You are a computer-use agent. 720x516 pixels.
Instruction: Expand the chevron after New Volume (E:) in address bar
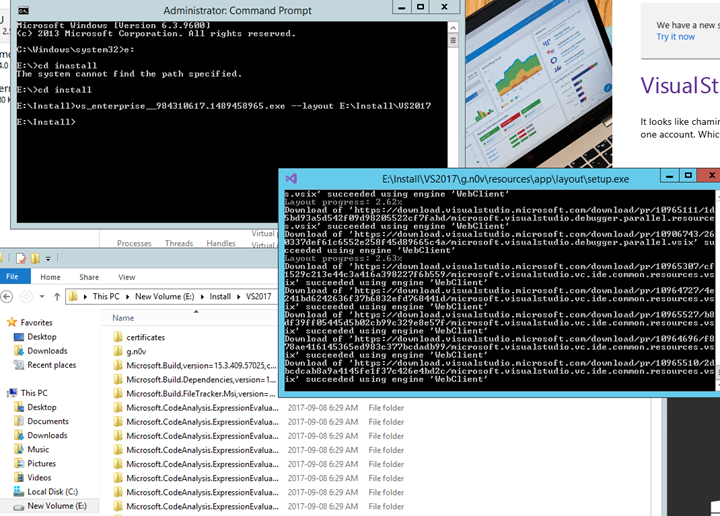202,297
